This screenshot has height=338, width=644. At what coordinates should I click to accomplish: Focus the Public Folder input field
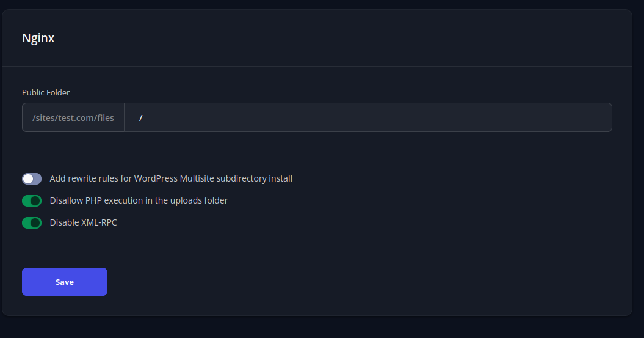click(x=367, y=117)
